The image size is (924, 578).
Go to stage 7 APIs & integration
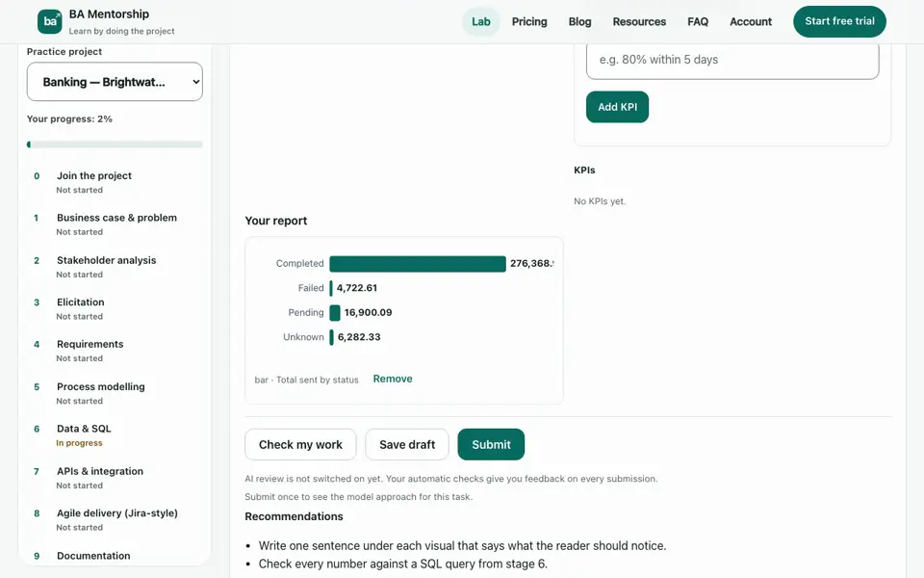click(x=115, y=477)
